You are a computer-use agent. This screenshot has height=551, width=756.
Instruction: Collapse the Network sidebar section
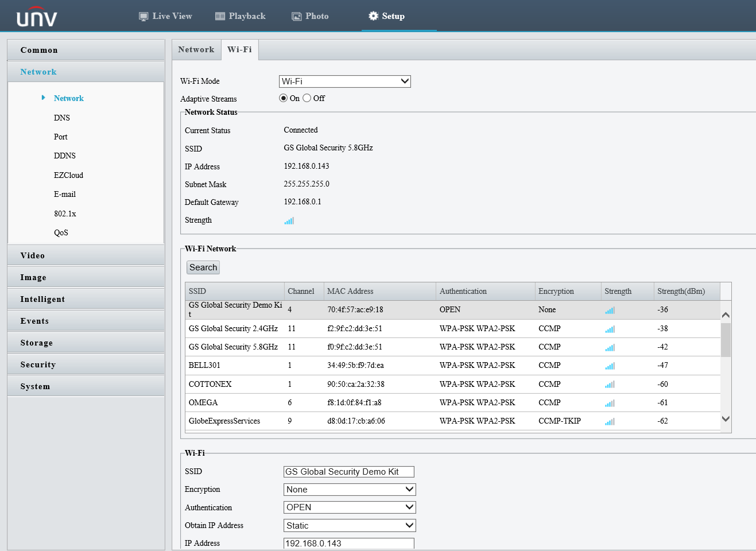pyautogui.click(x=86, y=72)
